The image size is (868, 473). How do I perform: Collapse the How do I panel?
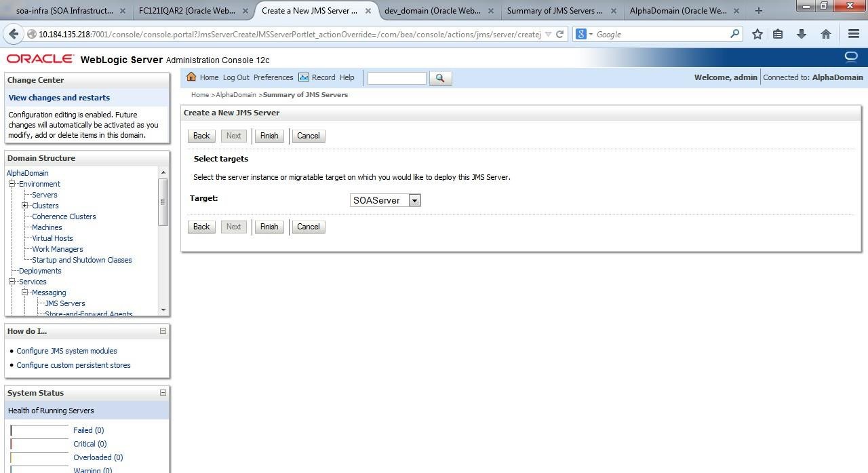tap(163, 331)
